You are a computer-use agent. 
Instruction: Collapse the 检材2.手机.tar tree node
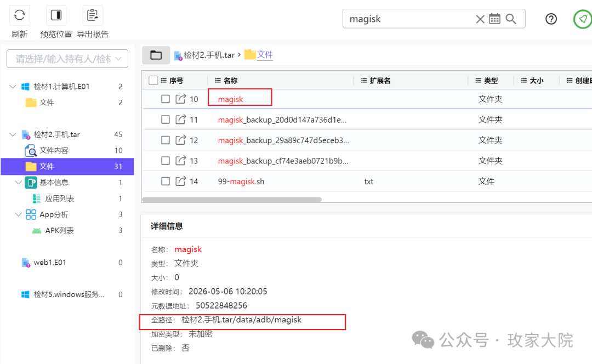(x=13, y=134)
